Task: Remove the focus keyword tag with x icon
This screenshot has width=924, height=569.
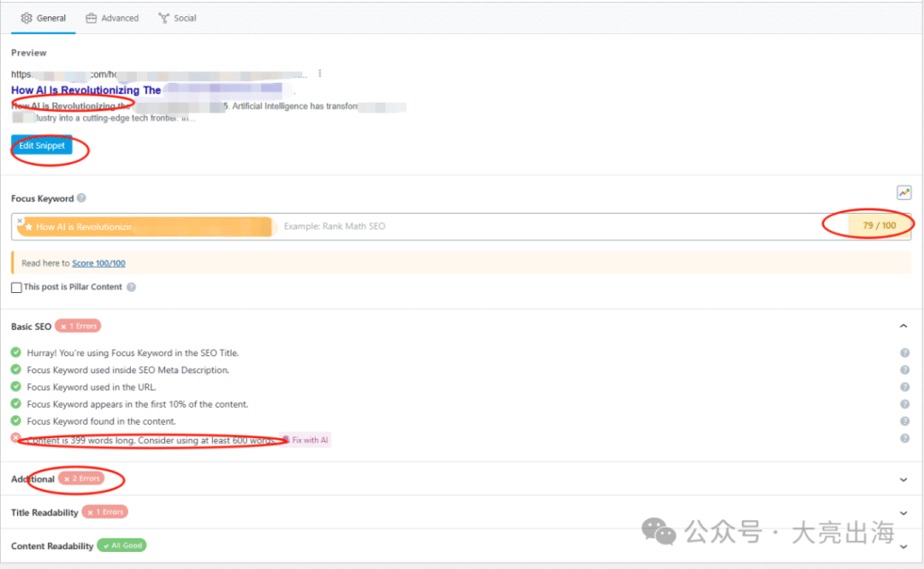Action: coord(20,220)
